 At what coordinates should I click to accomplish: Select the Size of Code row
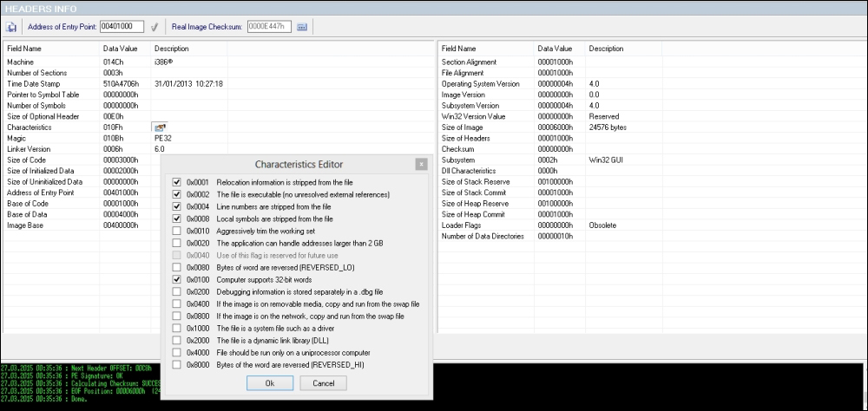82,160
